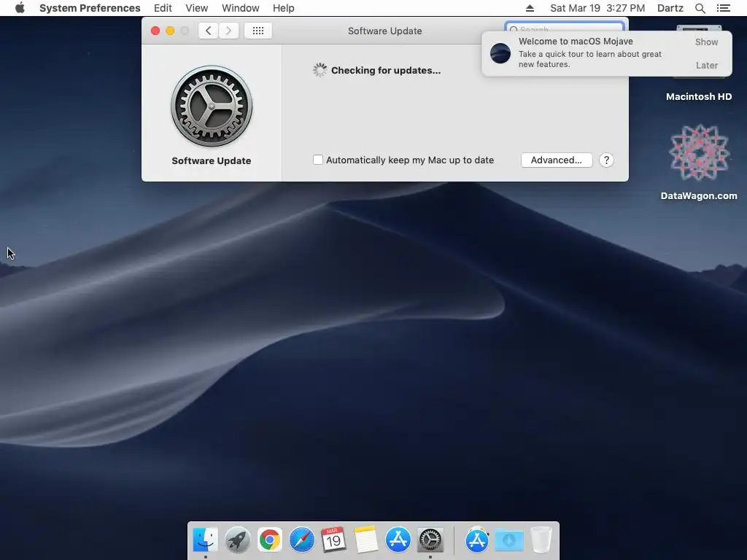The image size is (747, 560).
Task: Open the Edit menu
Action: click(163, 8)
